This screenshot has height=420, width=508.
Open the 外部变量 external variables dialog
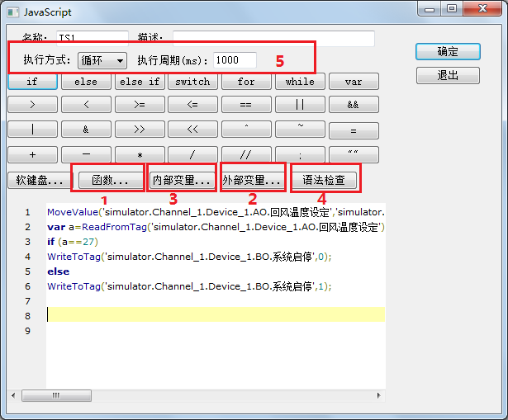[253, 180]
